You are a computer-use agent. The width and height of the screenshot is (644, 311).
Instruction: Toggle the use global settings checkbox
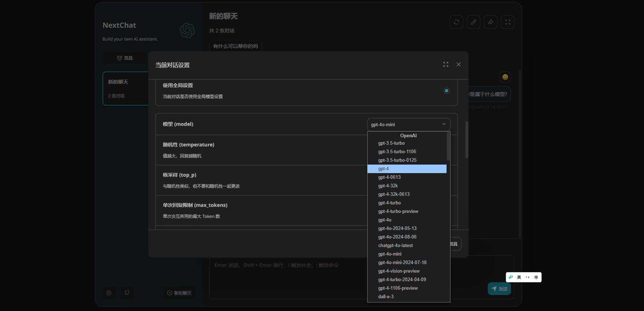[447, 91]
